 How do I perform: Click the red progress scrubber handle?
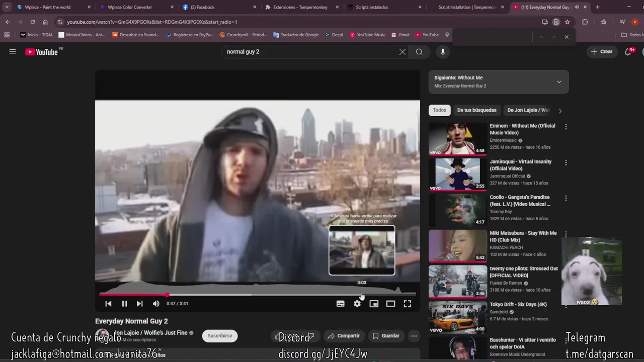(x=167, y=295)
